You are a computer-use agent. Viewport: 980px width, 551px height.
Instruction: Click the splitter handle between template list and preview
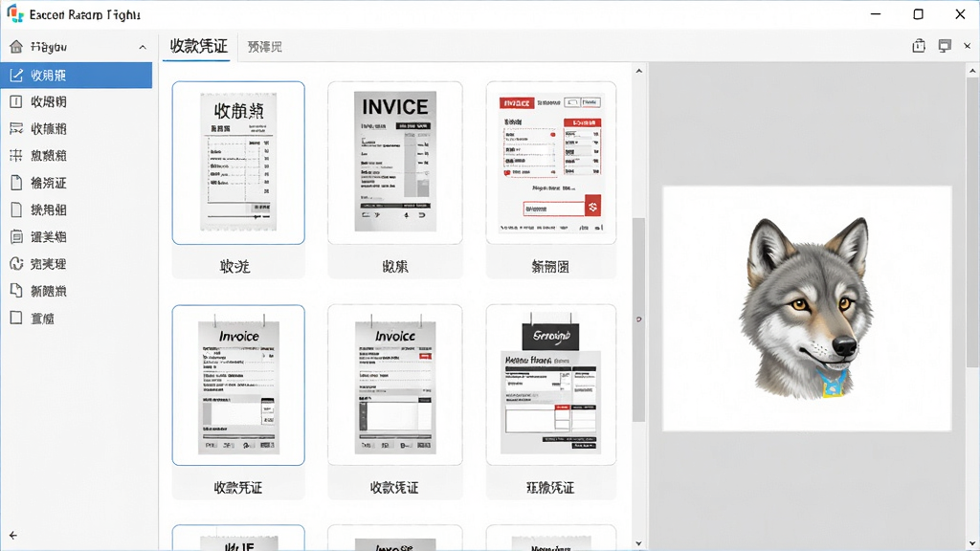[638, 320]
